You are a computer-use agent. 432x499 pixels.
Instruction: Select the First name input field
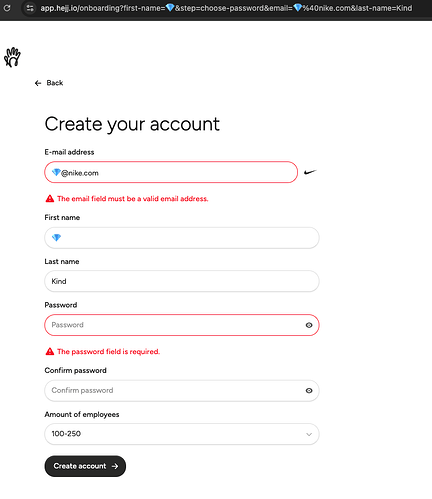(182, 238)
